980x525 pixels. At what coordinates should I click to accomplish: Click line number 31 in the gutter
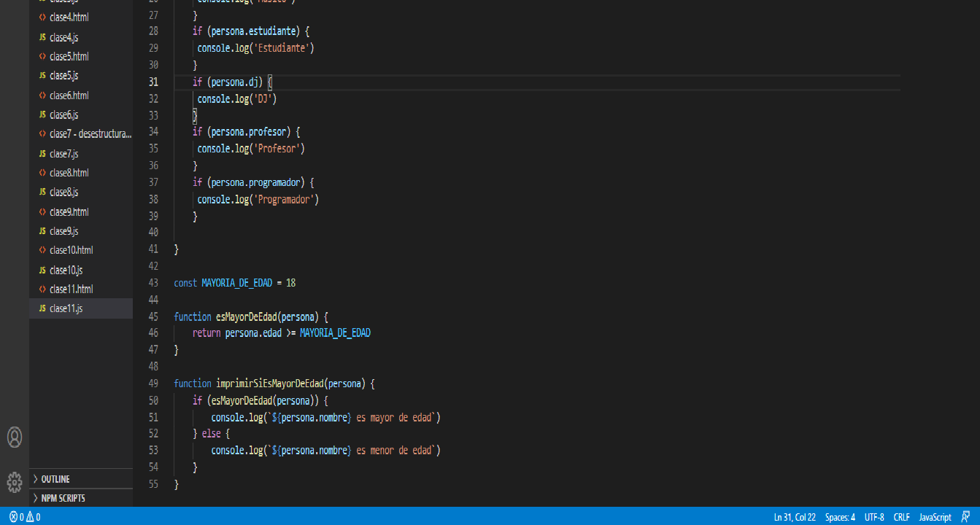(153, 82)
